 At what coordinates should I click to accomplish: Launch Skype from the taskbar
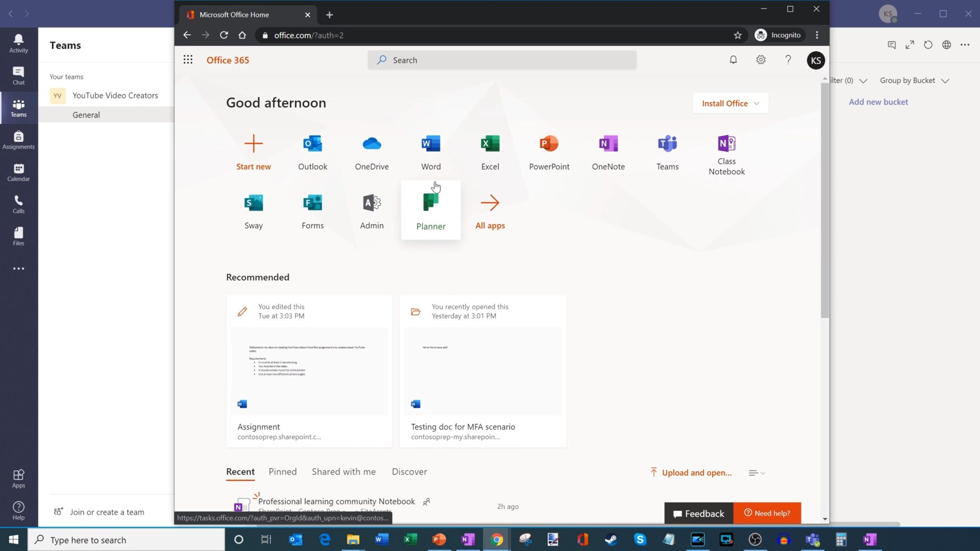(640, 540)
